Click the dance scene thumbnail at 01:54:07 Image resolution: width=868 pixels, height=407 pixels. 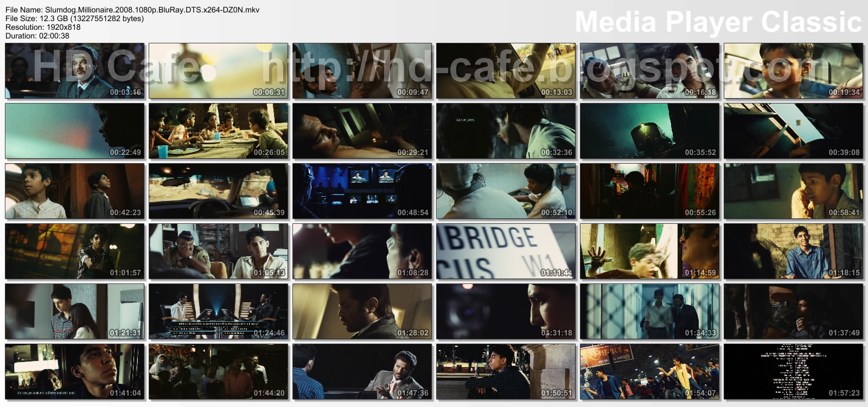[650, 372]
